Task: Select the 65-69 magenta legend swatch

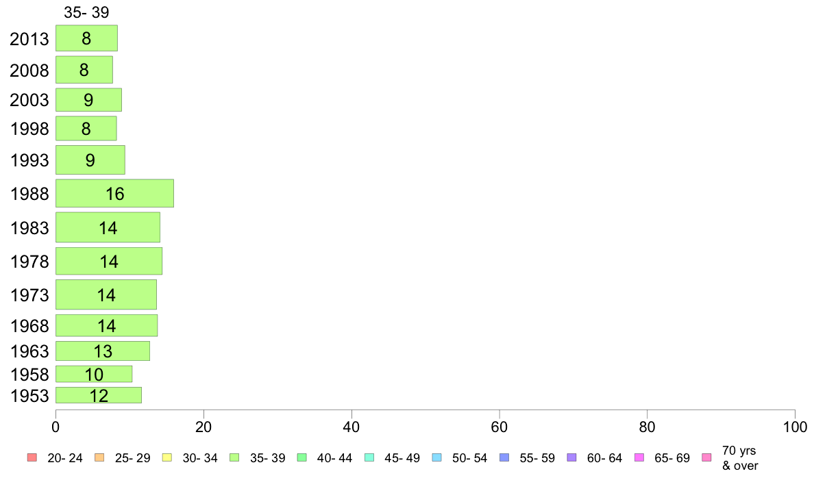Action: [x=639, y=457]
